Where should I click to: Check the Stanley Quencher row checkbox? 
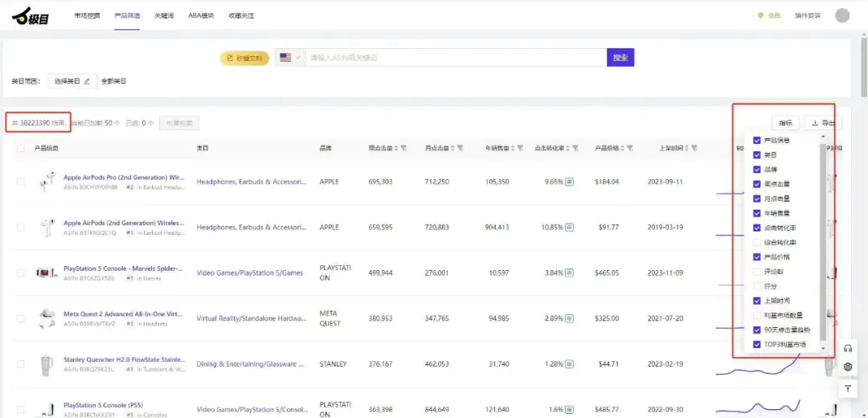(x=20, y=364)
